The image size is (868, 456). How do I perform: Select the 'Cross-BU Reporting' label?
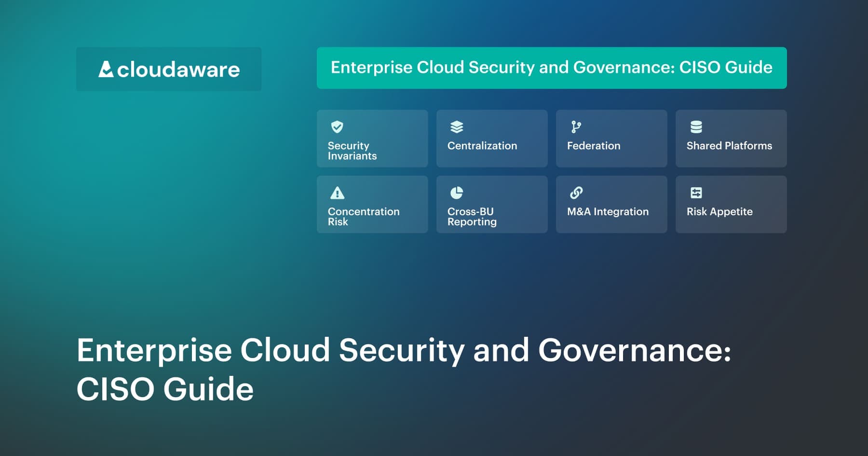[x=472, y=217]
